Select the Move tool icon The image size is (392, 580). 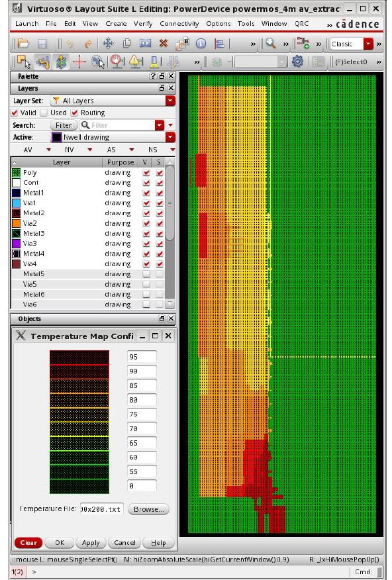(x=108, y=44)
